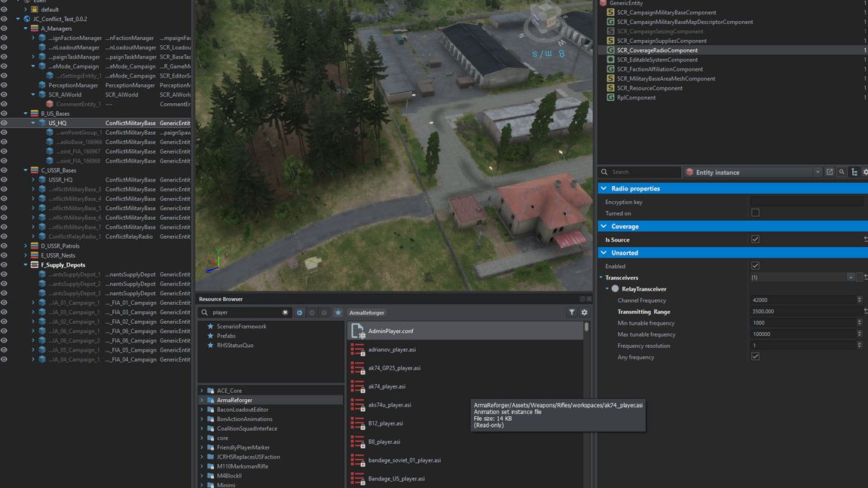Toggle visibility eye for US_HQ entity
This screenshot has width=868, height=488.
click(x=5, y=123)
